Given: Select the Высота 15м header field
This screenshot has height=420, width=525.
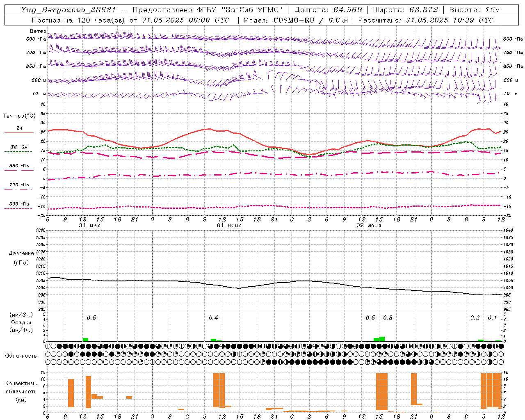Looking at the screenshot, I should click(474, 9).
